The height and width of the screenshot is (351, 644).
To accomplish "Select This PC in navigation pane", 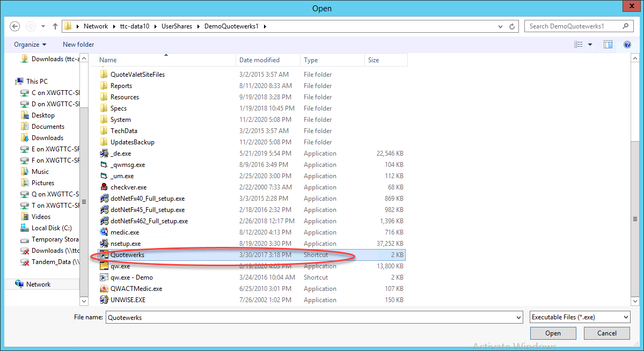I will pyautogui.click(x=36, y=82).
